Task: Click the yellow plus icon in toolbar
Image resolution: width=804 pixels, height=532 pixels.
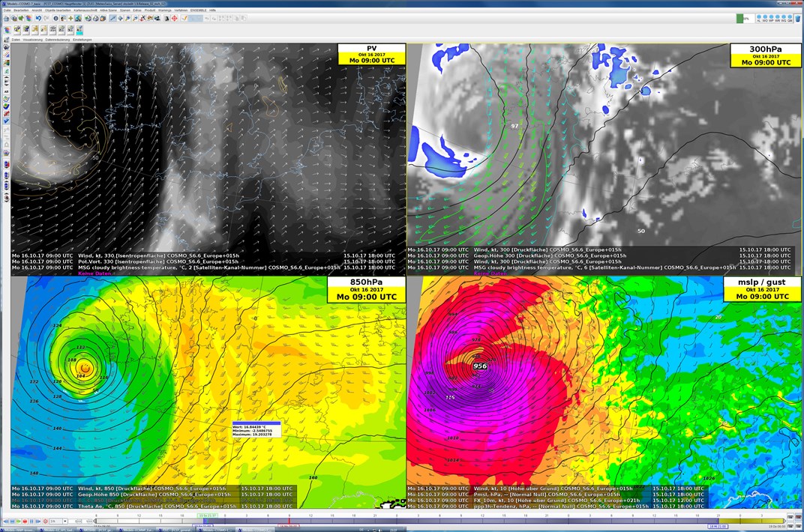Action: pyautogui.click(x=70, y=18)
